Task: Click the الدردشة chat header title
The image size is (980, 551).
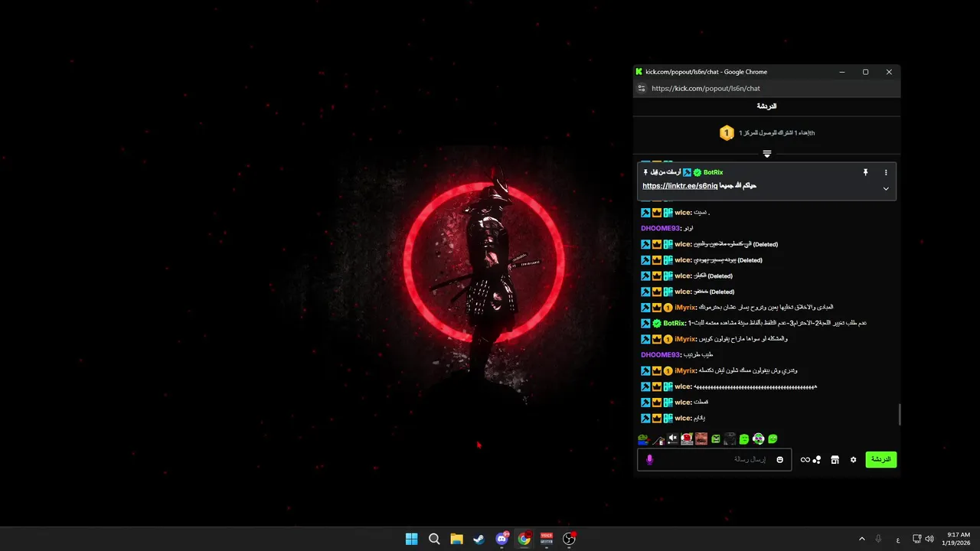Action: [766, 106]
